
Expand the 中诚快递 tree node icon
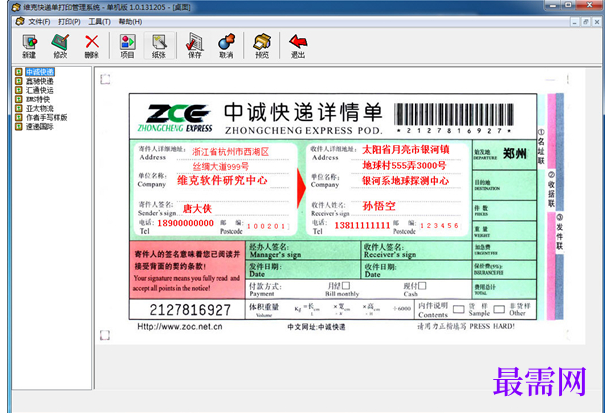point(19,72)
